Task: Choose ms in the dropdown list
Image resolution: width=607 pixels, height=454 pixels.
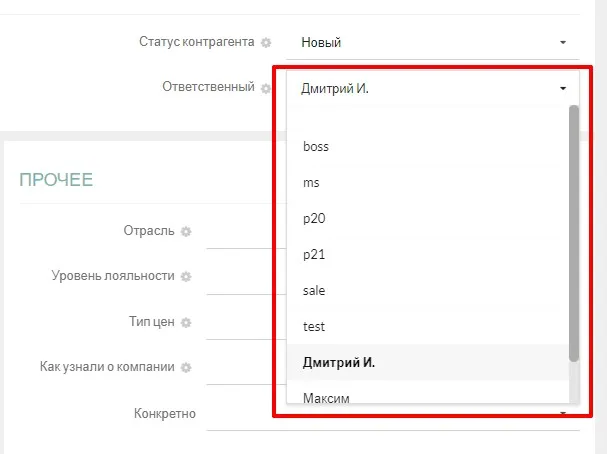Action: 311,182
